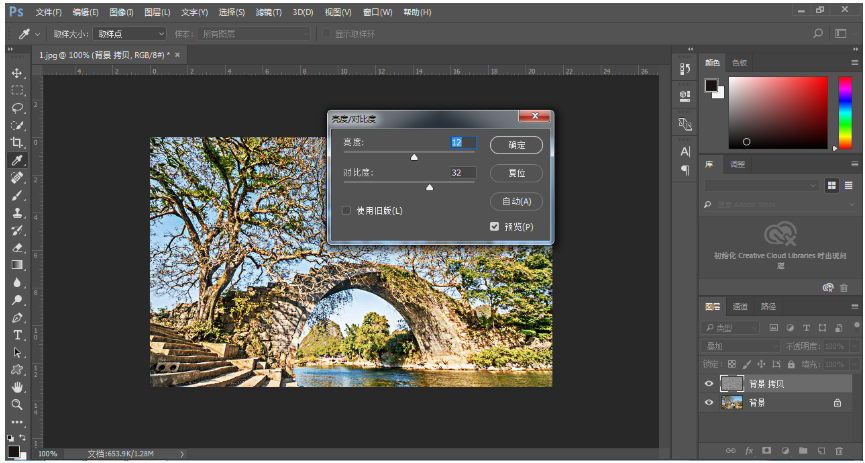Select the Horizontal Type tool
Viewport: 865px width, 463px height.
(17, 335)
